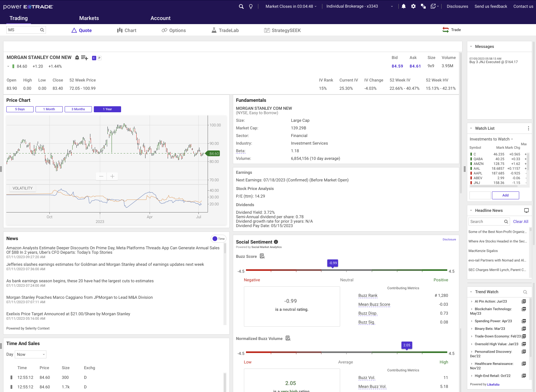Open Likefolio link in Trend Watch
Image resolution: width=536 pixels, height=392 pixels.
point(493,384)
